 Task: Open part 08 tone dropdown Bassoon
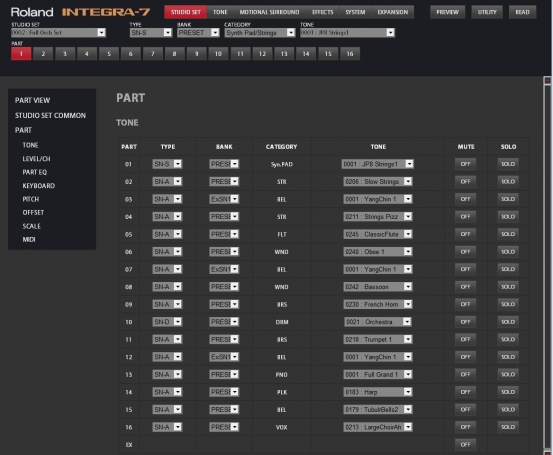coord(377,287)
